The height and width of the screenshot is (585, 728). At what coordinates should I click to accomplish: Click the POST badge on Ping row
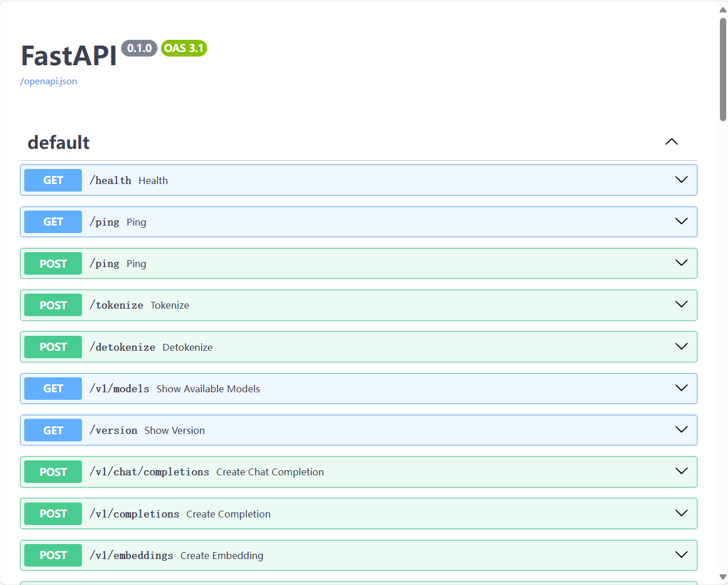coord(53,263)
